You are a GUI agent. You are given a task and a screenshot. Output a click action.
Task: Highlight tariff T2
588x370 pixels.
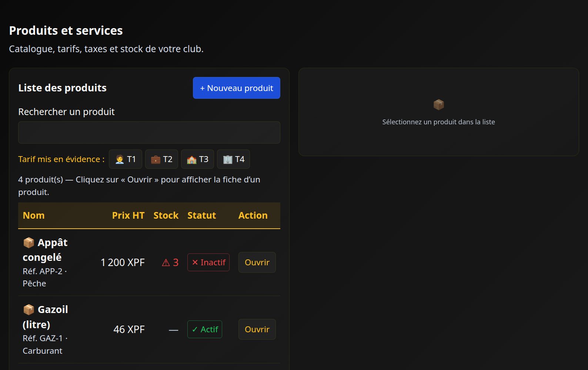(161, 159)
